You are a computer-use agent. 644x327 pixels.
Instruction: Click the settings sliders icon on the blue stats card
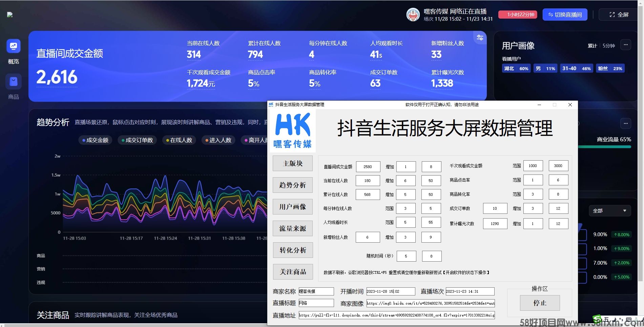click(x=480, y=38)
